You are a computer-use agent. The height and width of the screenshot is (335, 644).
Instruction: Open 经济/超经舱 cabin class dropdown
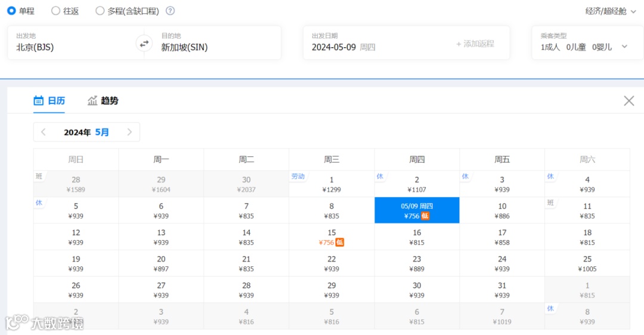611,11
